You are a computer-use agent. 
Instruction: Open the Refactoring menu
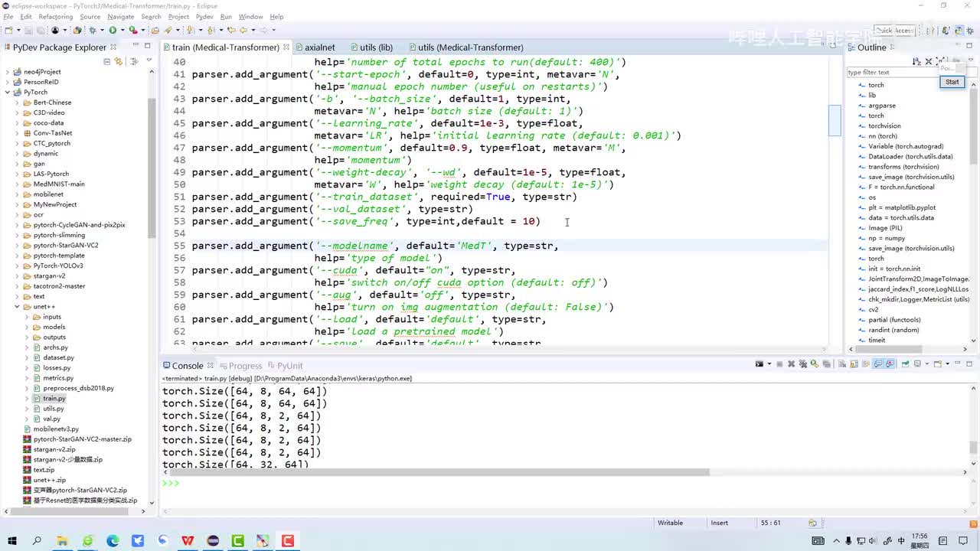click(55, 16)
